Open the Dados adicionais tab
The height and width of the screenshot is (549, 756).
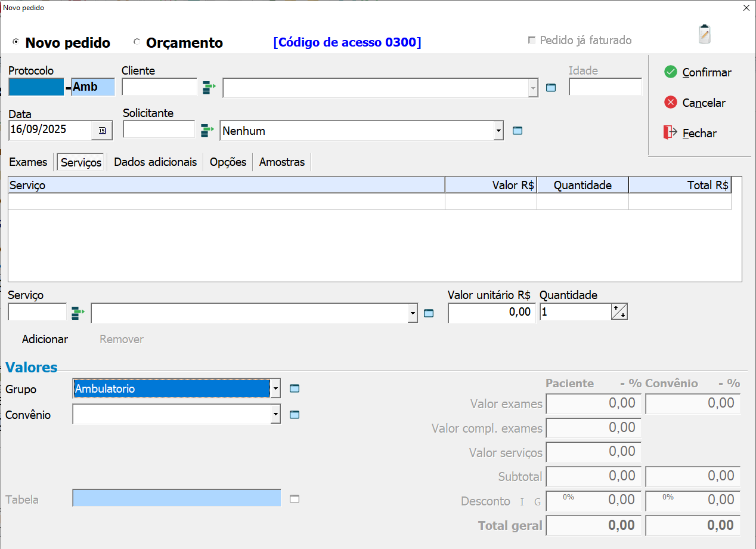tap(155, 162)
